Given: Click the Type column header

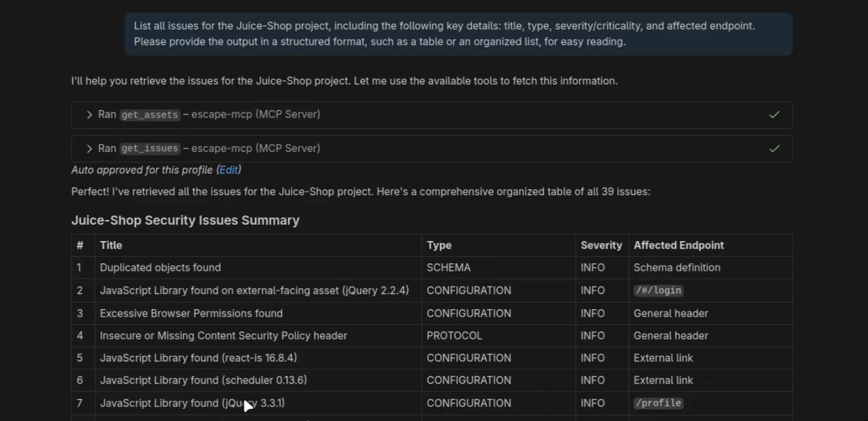Looking at the screenshot, I should (439, 245).
